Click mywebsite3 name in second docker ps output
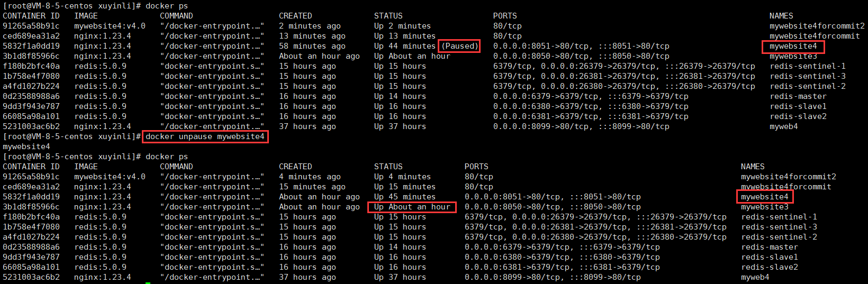This screenshot has height=284, width=868. click(765, 207)
